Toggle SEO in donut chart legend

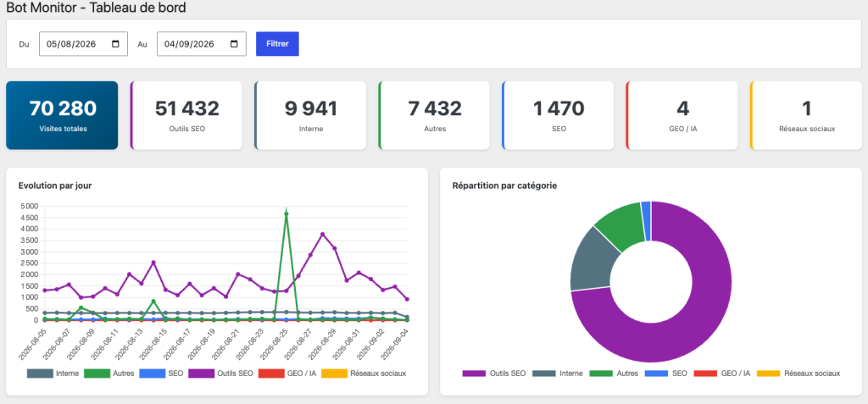click(666, 374)
